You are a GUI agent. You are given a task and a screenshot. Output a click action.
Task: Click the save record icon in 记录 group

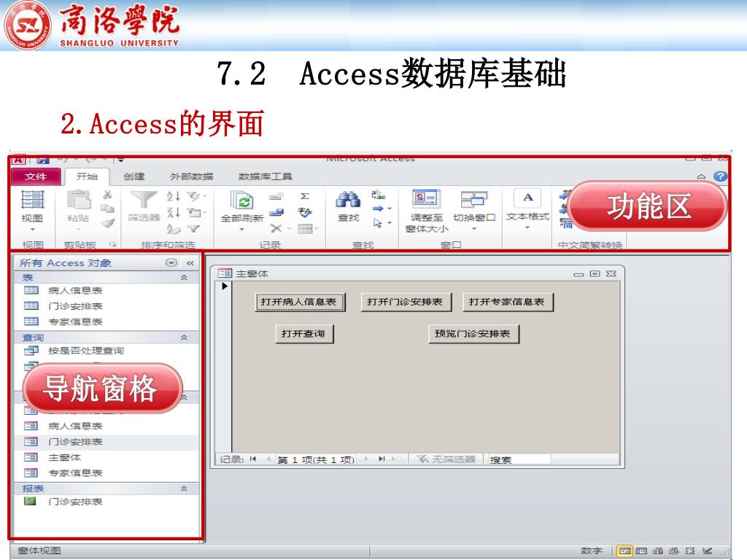coord(276,212)
